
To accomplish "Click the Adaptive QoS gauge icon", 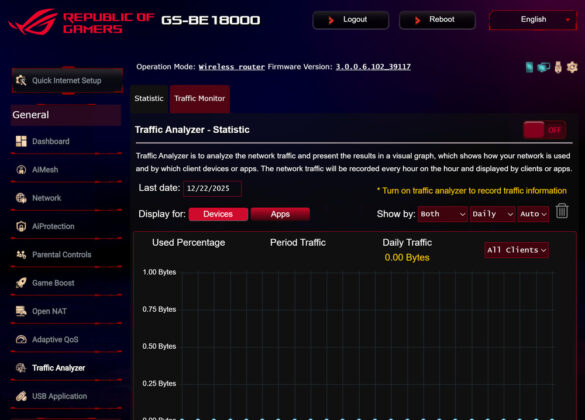I will (x=21, y=339).
